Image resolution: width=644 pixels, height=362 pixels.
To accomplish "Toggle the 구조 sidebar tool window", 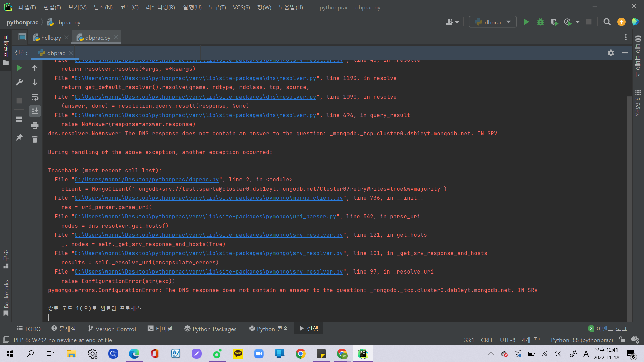I will [x=6, y=259].
